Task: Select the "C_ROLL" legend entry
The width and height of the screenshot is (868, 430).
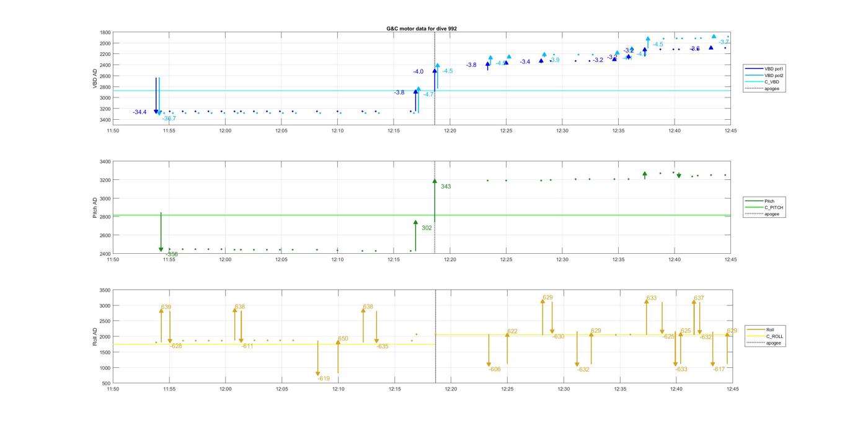Action: tap(766, 336)
